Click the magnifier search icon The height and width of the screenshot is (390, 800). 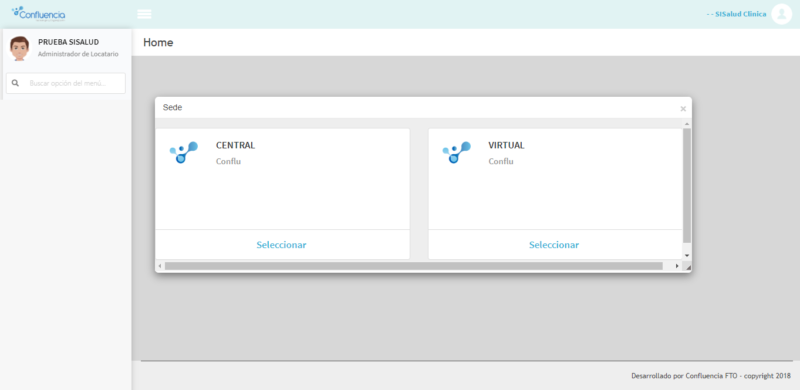[15, 83]
